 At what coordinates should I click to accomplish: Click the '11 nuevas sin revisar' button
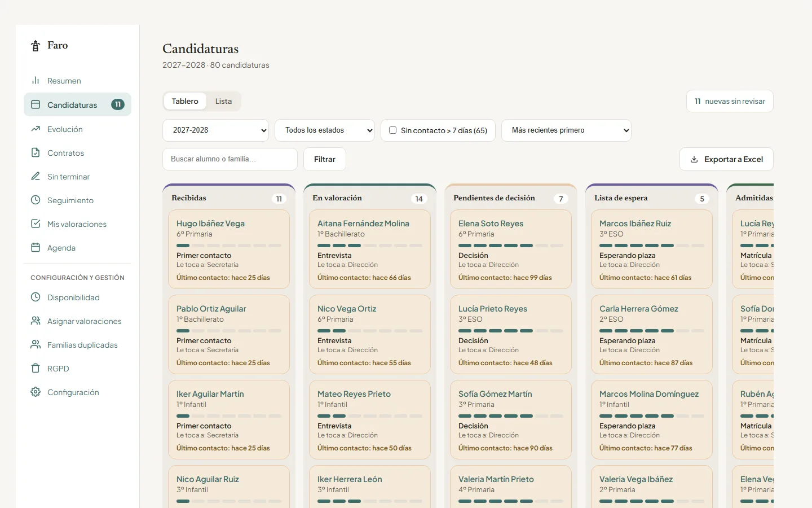[730, 102]
